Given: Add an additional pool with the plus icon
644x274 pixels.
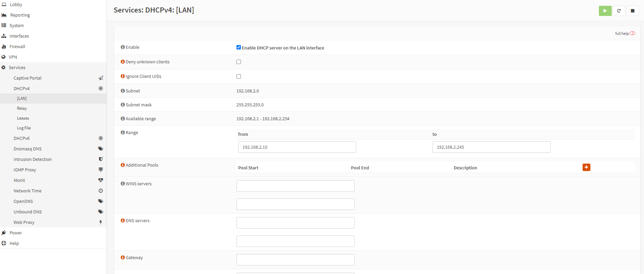Looking at the screenshot, I should [x=586, y=167].
